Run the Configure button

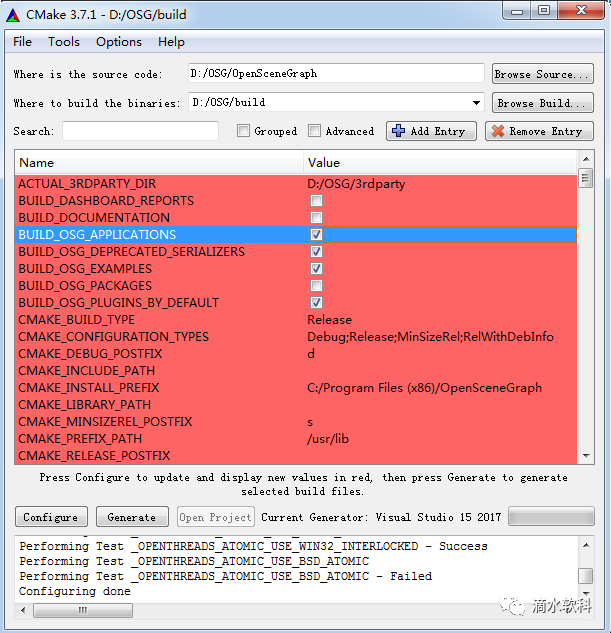click(x=51, y=517)
